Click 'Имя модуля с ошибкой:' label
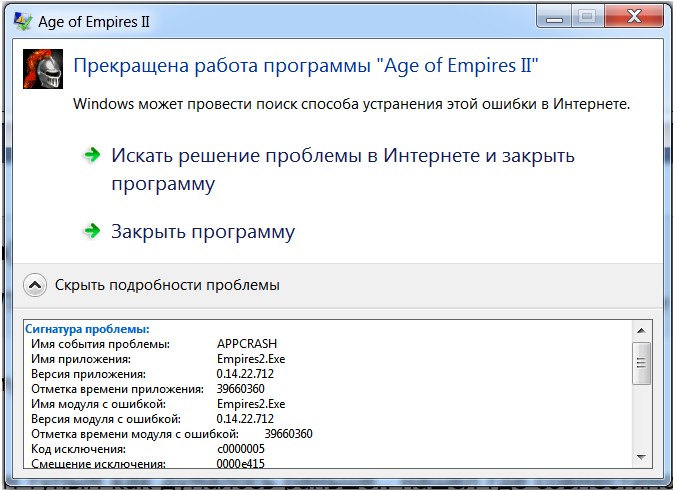This screenshot has width=677, height=490. coord(98,404)
